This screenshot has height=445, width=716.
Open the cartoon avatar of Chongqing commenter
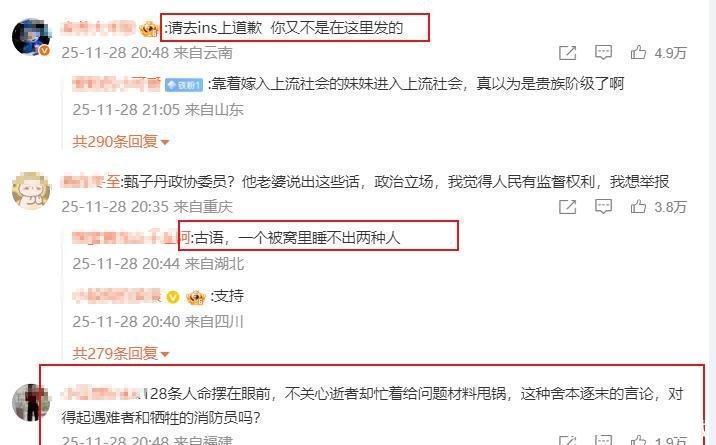click(x=31, y=190)
